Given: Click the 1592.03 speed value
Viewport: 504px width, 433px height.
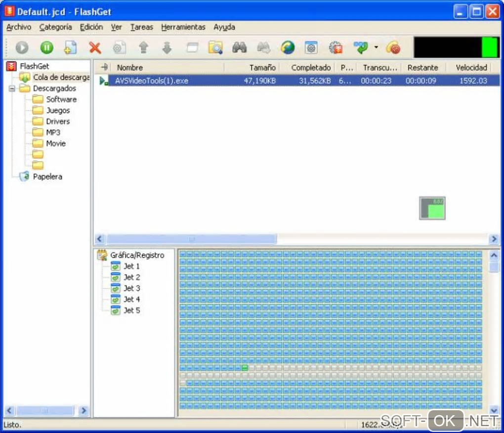Looking at the screenshot, I should (x=473, y=81).
